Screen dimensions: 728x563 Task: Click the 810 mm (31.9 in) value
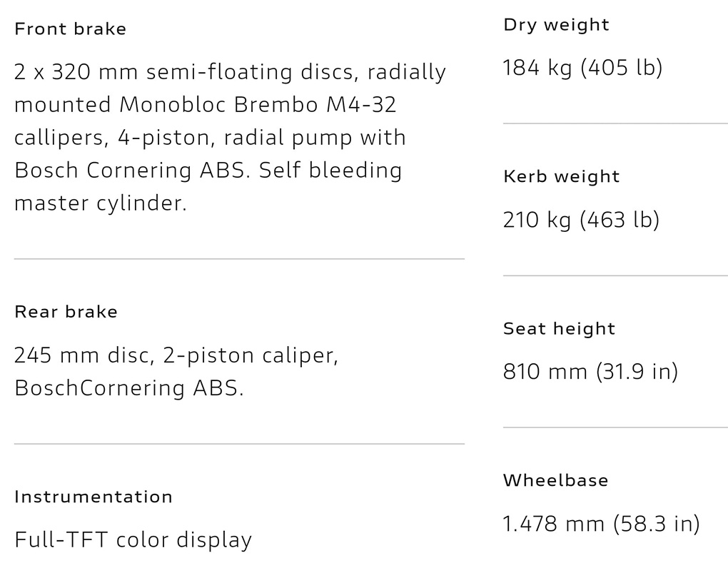(590, 372)
